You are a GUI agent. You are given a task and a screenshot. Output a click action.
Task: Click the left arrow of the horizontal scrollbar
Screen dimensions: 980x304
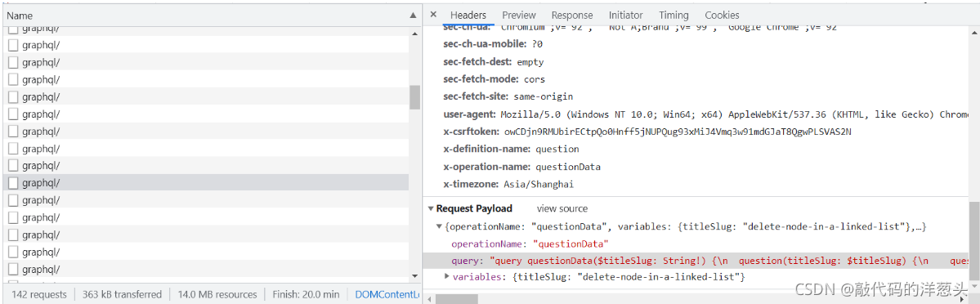tap(428, 299)
